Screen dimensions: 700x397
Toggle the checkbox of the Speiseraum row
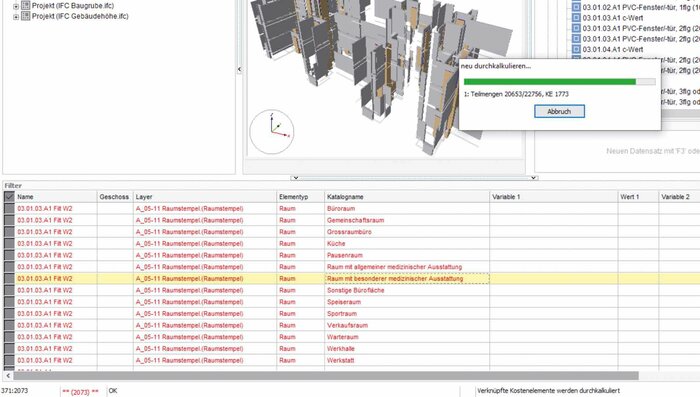[9, 302]
